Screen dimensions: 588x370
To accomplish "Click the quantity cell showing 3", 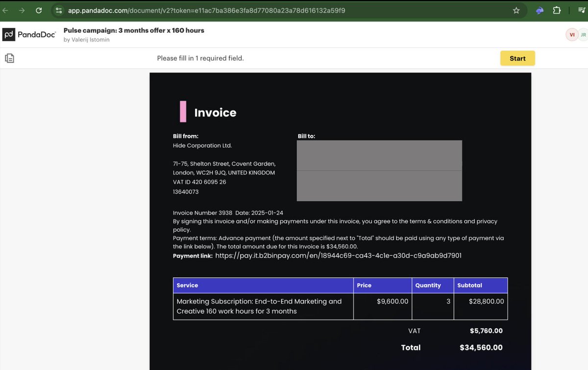I will tap(433, 306).
